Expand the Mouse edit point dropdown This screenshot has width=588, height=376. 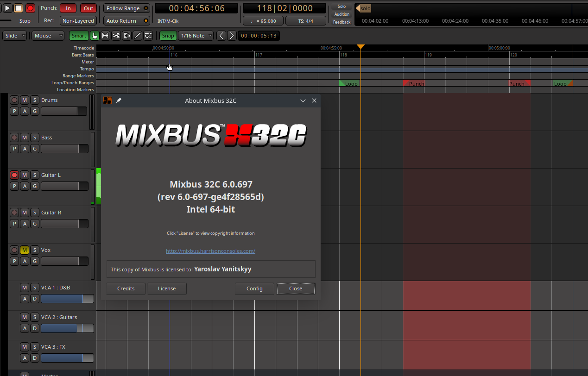[48, 36]
